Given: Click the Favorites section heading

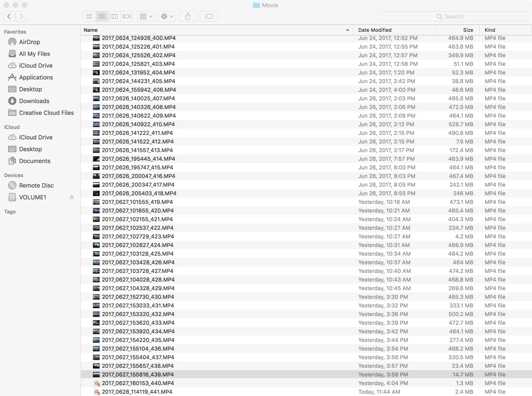Looking at the screenshot, I should point(15,32).
